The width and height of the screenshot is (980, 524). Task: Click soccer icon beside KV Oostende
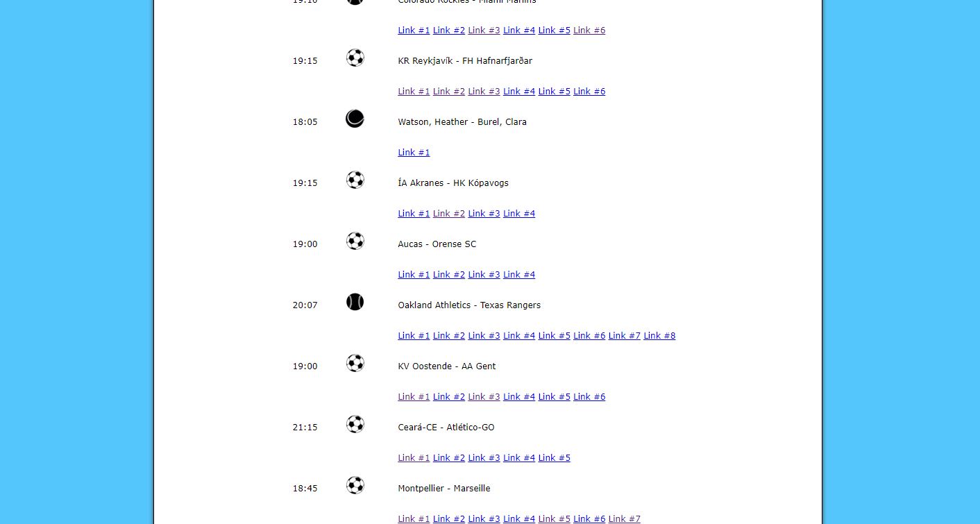[355, 363]
